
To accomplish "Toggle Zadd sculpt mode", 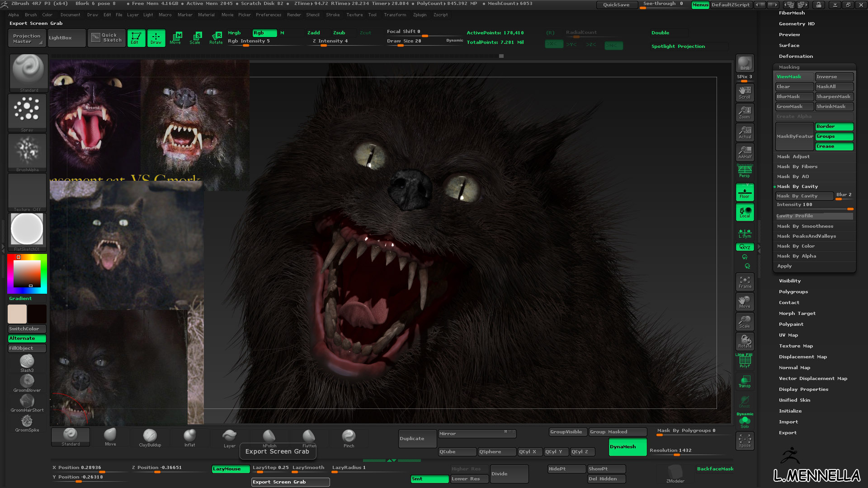I will [x=314, y=33].
